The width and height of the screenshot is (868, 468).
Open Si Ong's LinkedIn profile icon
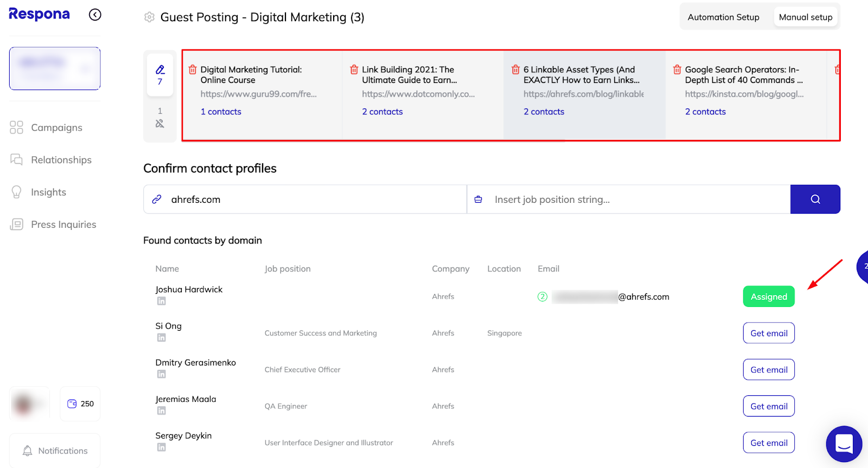(161, 337)
